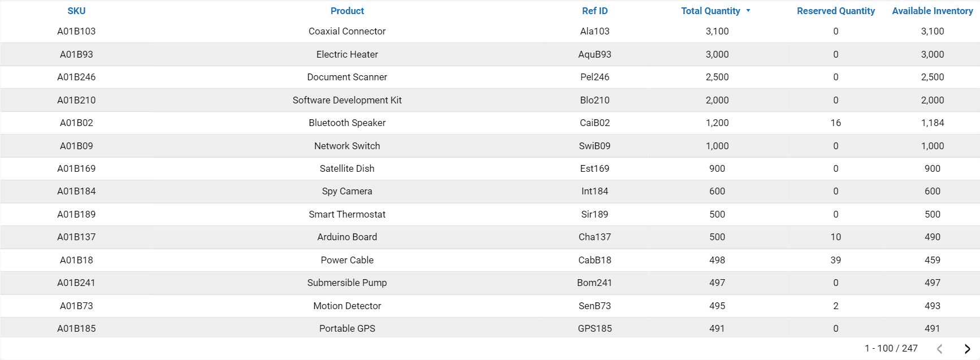Select Arduino Board available inventory 490
The image size is (980, 360).
click(x=932, y=237)
